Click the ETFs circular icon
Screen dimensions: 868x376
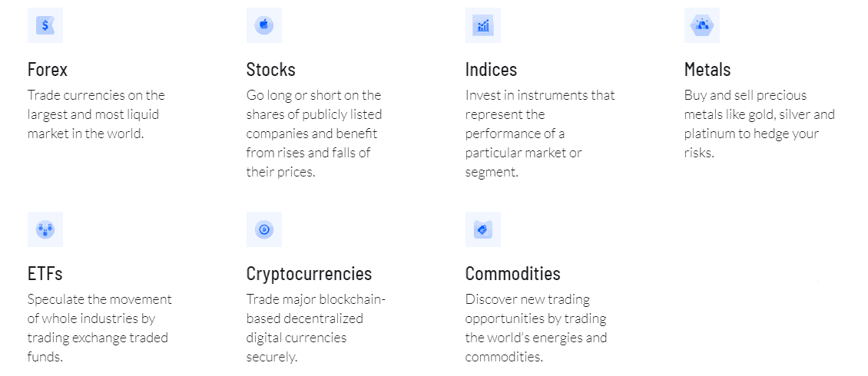click(45, 229)
